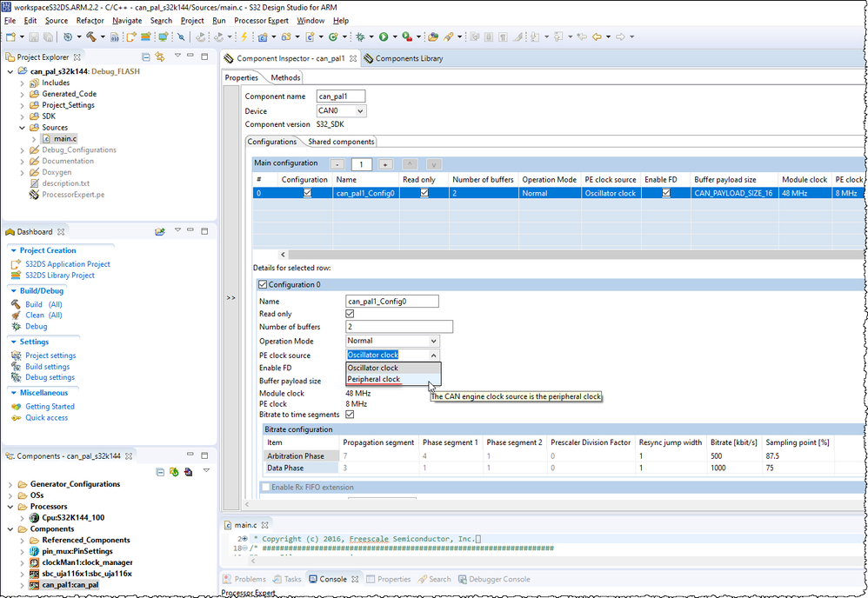
Task: Toggle the Bitrate to time segments checkbox
Action: click(350, 415)
